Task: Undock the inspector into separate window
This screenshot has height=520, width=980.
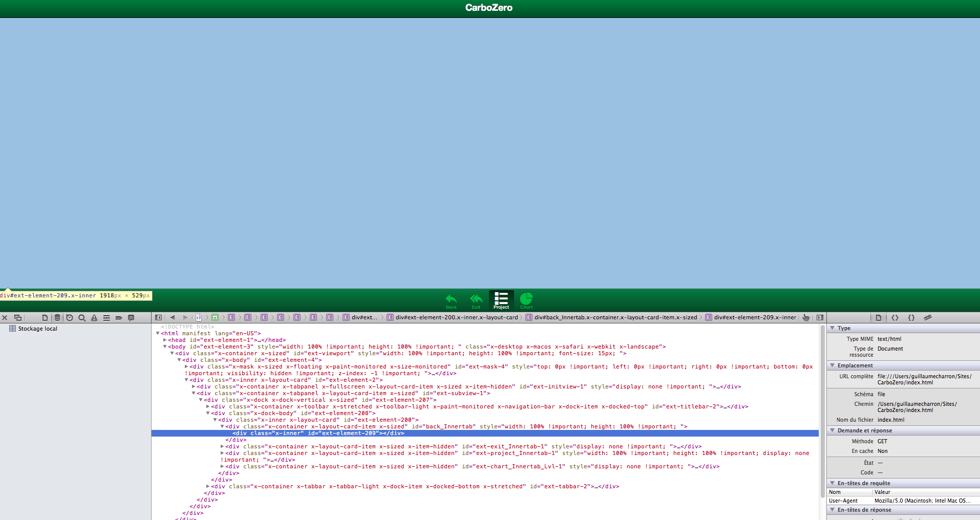Action: (x=18, y=318)
